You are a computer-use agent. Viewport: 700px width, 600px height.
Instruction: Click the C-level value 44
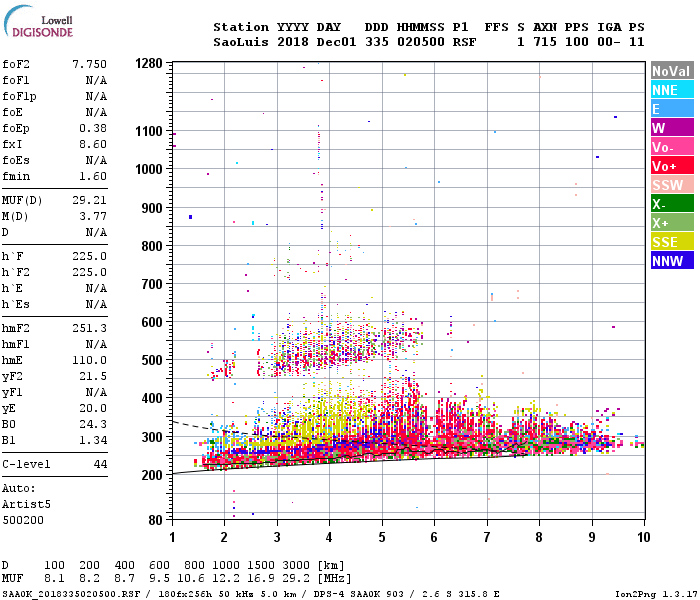[100, 464]
